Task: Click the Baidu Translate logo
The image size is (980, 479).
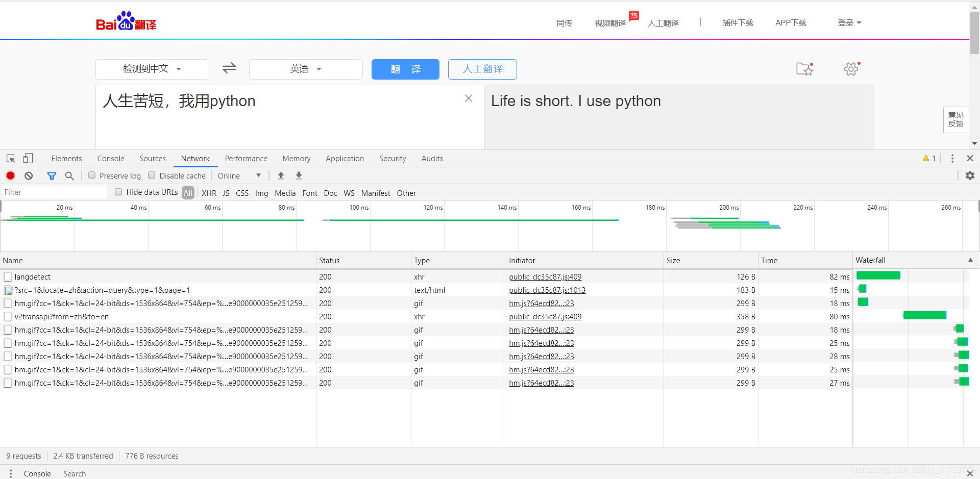Action: coord(126,21)
